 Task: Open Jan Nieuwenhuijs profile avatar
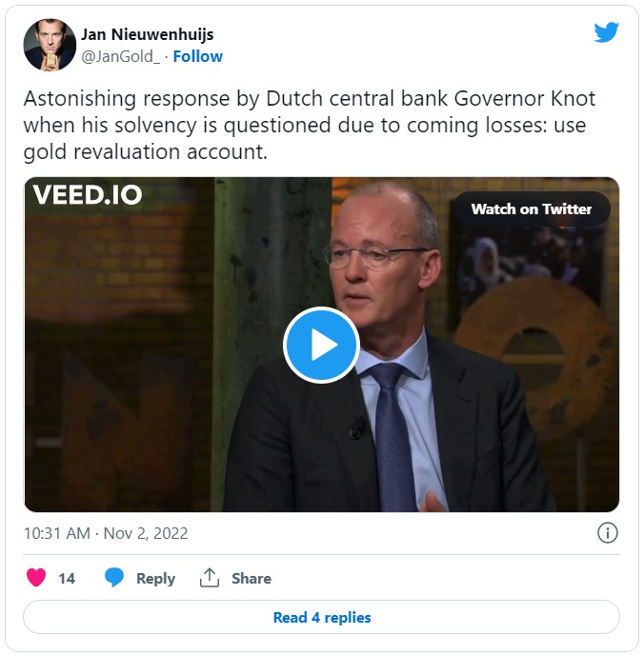pyautogui.click(x=50, y=45)
